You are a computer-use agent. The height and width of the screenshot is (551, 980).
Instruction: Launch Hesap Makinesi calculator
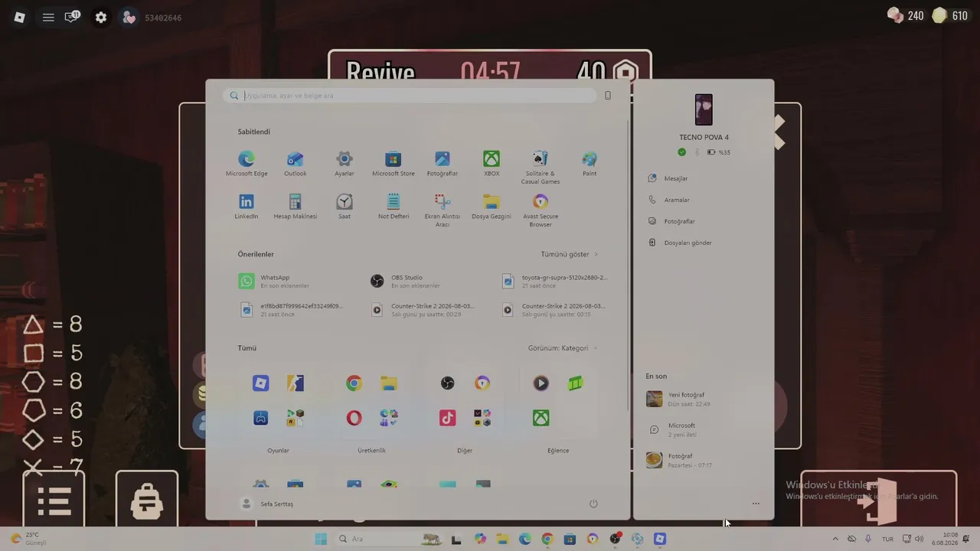[296, 206]
